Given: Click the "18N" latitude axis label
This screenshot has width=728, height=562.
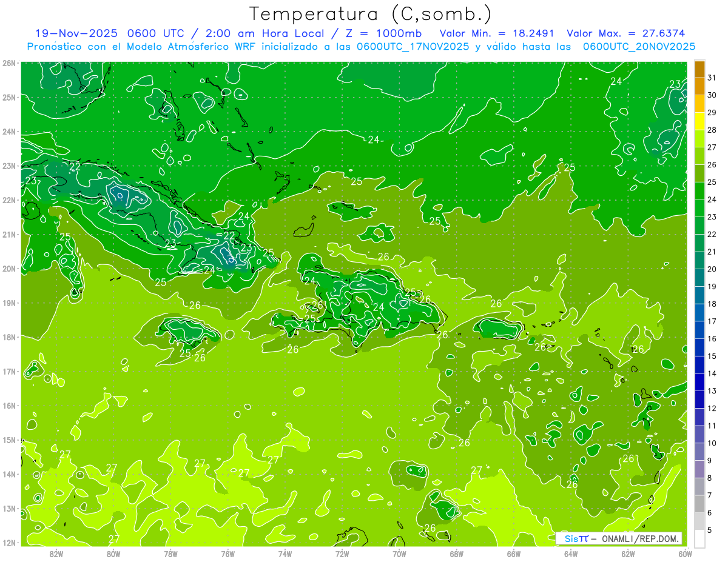Looking at the screenshot, I should tap(8, 337).
